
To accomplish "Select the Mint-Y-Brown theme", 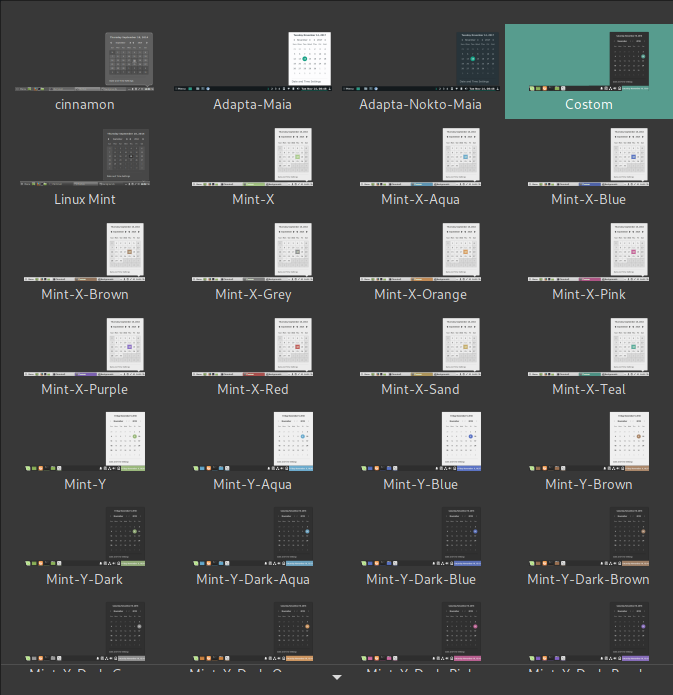I will (x=589, y=451).
